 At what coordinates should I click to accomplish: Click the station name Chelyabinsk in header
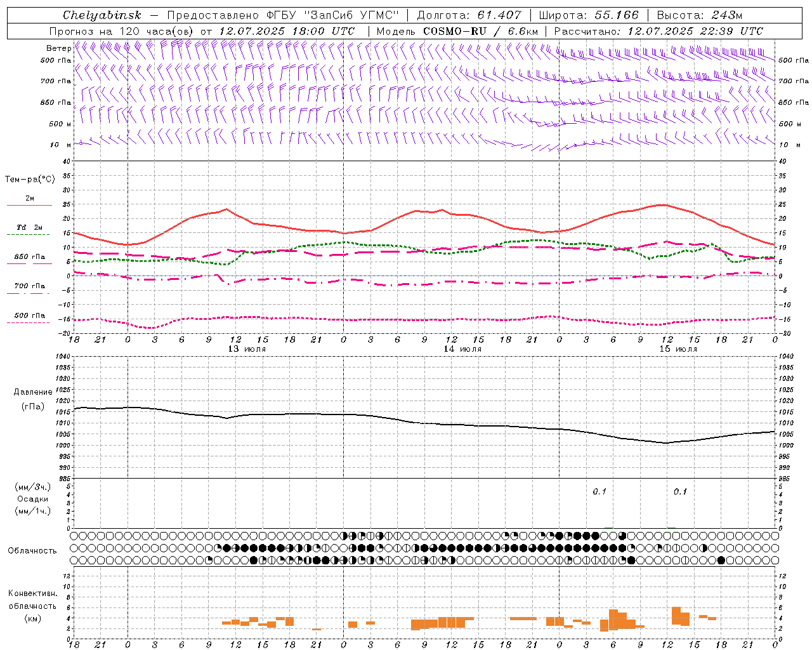102,15
